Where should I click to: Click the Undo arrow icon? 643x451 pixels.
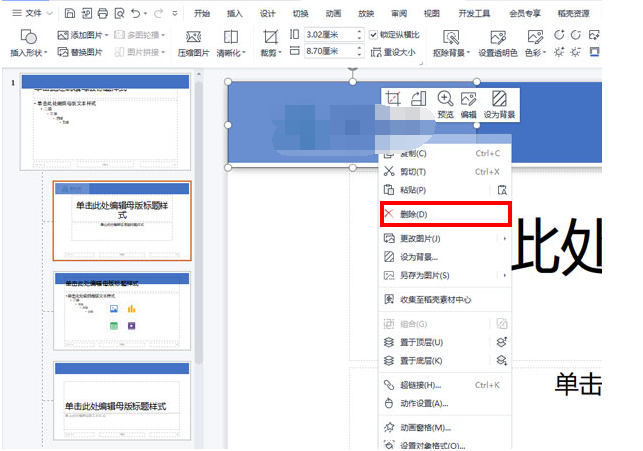click(135, 13)
